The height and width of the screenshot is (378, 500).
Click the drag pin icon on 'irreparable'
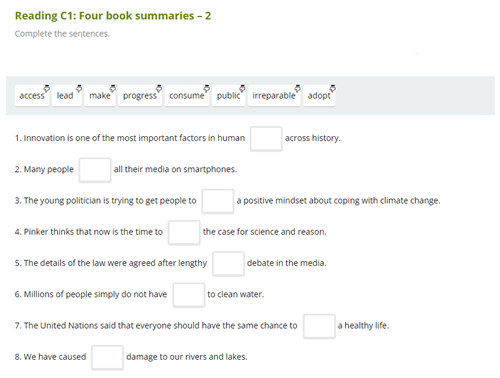click(297, 88)
